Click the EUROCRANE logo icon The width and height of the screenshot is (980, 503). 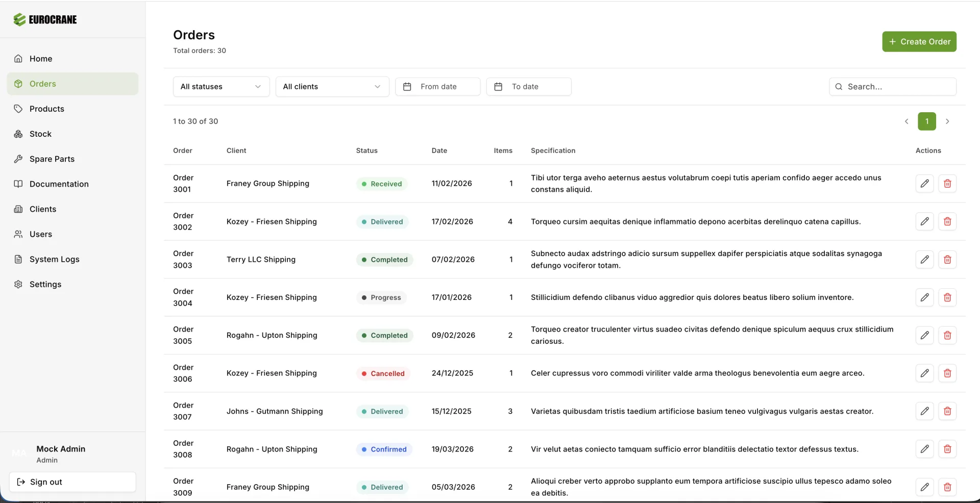(19, 20)
